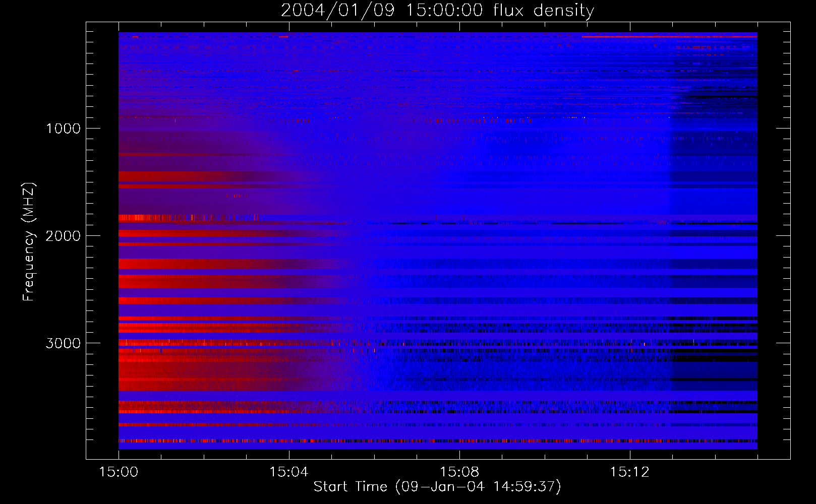Click the 1000 frequency tick label
Viewport: 816px width, 504px height.
pyautogui.click(x=63, y=129)
